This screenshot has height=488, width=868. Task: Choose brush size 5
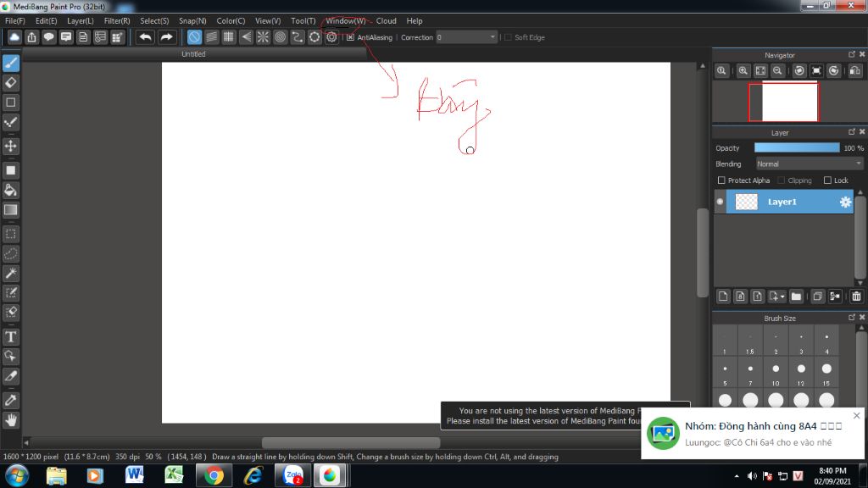coord(725,373)
